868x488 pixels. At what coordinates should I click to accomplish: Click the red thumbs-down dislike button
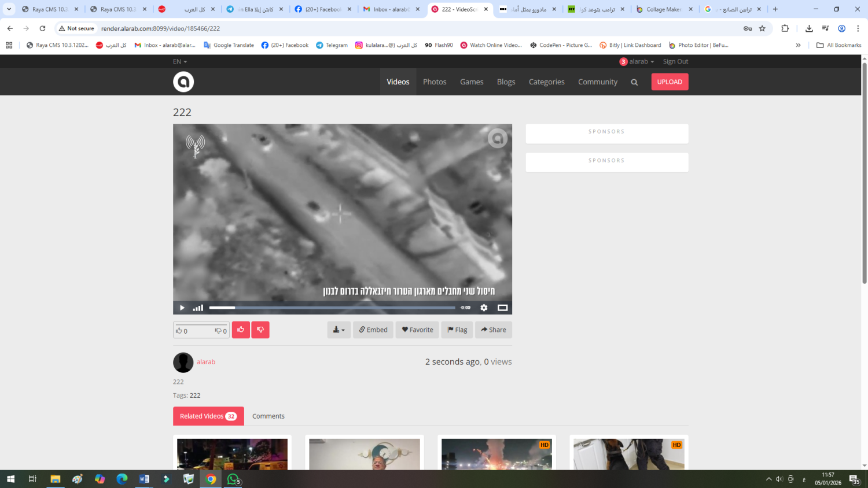click(x=260, y=330)
